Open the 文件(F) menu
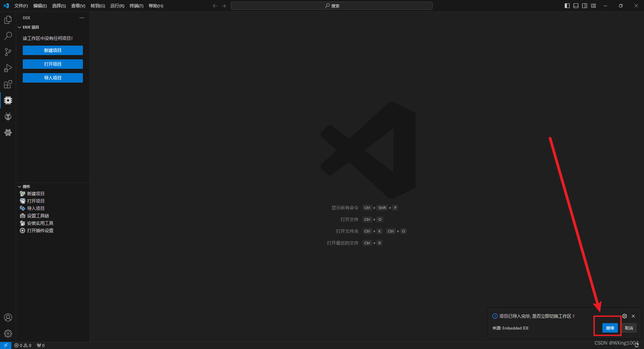Image resolution: width=644 pixels, height=349 pixels. pyautogui.click(x=21, y=6)
